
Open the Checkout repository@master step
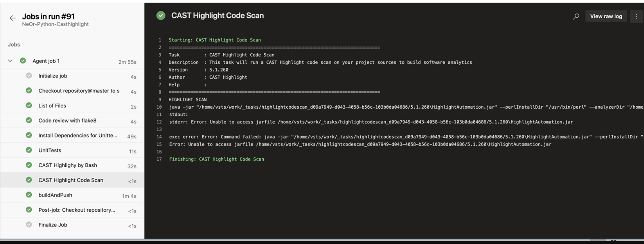point(72,91)
